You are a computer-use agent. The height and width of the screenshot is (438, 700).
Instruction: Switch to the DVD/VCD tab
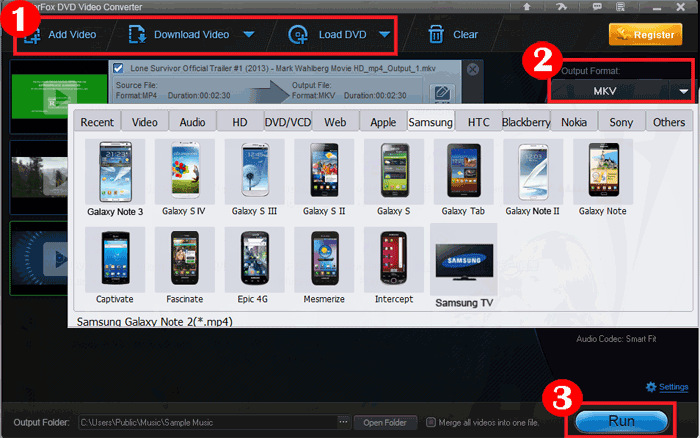[x=288, y=122]
